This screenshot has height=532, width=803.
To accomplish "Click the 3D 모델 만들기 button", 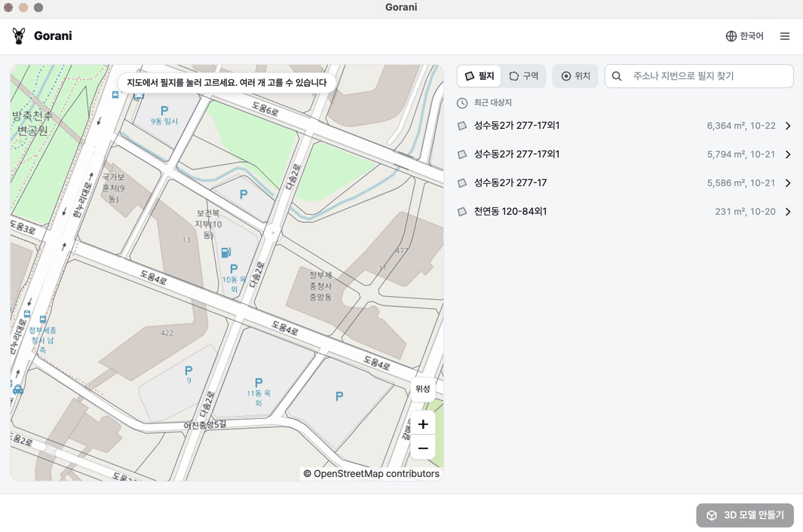I will pos(745,515).
